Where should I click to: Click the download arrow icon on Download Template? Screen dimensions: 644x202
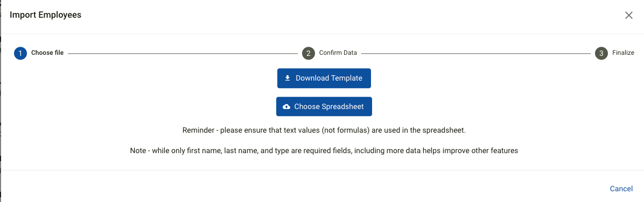coord(288,78)
